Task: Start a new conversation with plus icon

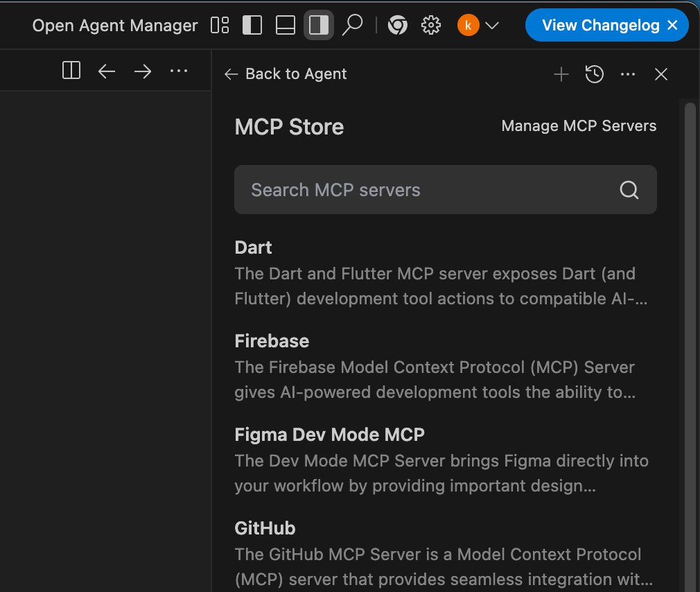Action: click(561, 74)
